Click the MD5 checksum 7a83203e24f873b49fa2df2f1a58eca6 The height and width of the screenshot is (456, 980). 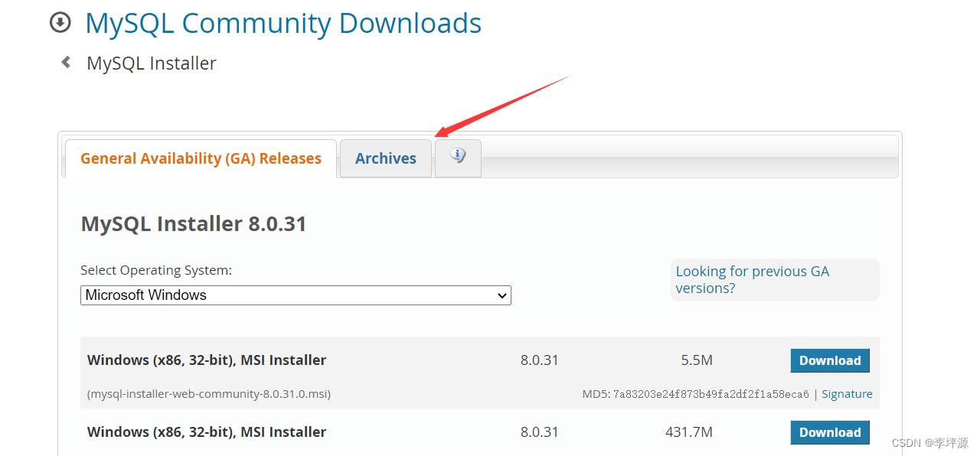(711, 394)
